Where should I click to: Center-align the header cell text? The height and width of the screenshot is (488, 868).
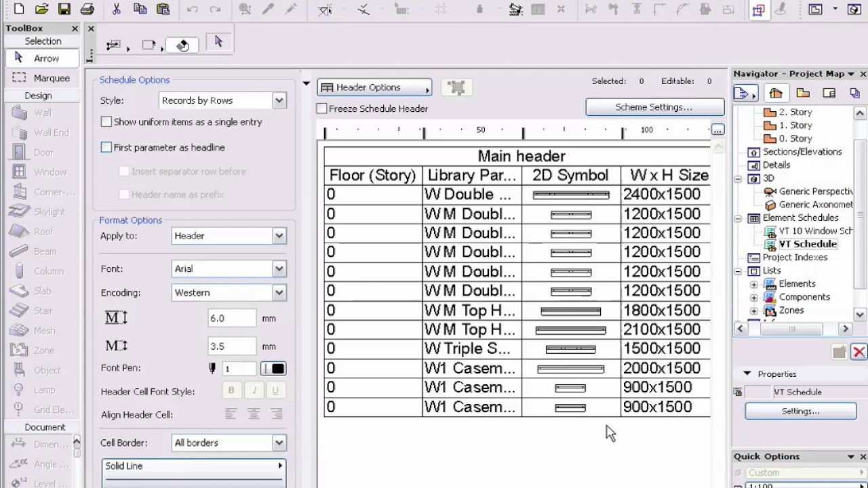(x=254, y=414)
